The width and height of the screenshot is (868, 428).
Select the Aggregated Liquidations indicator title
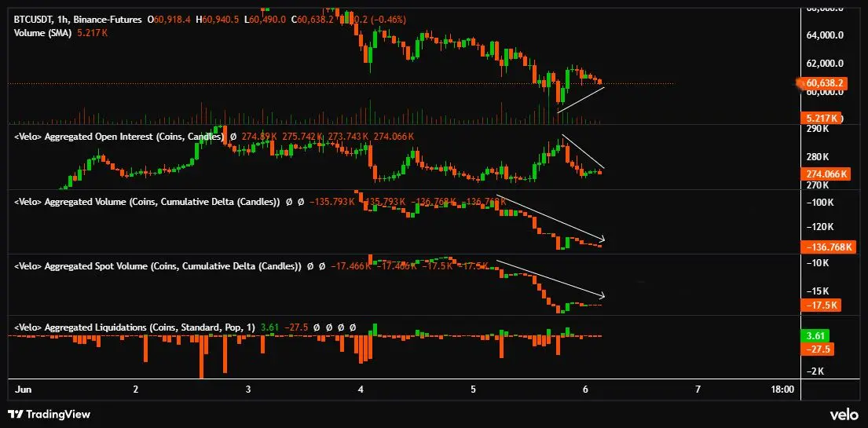point(134,327)
